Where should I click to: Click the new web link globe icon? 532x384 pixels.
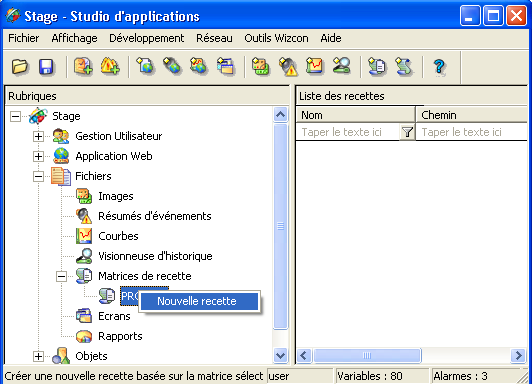tap(172, 66)
